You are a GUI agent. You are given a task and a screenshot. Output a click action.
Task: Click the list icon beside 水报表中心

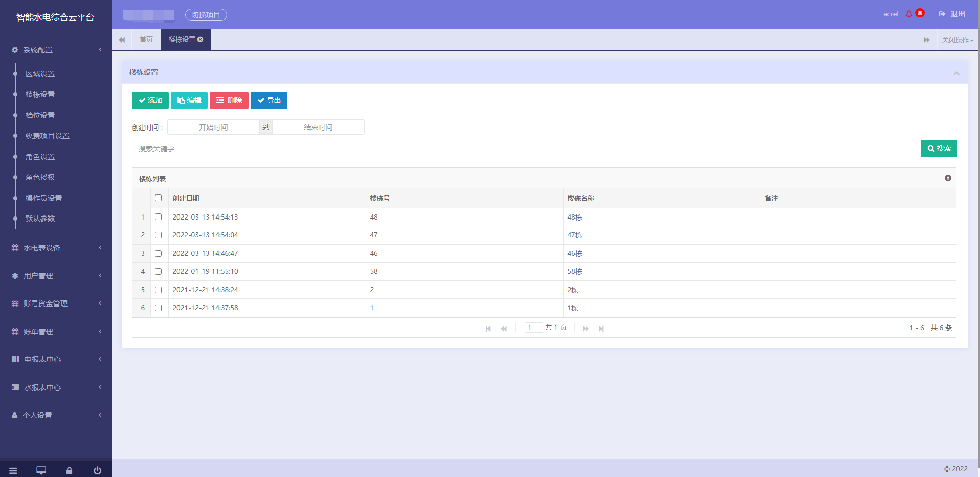click(x=15, y=387)
